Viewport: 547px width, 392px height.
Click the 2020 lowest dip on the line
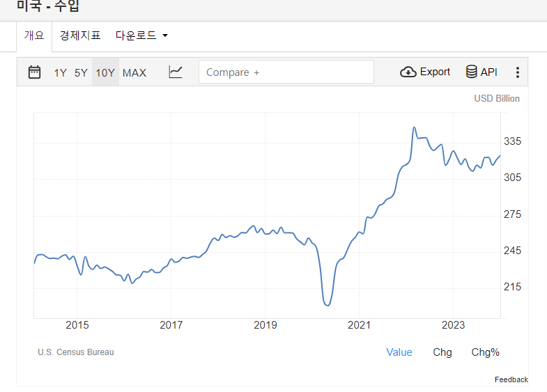328,305
